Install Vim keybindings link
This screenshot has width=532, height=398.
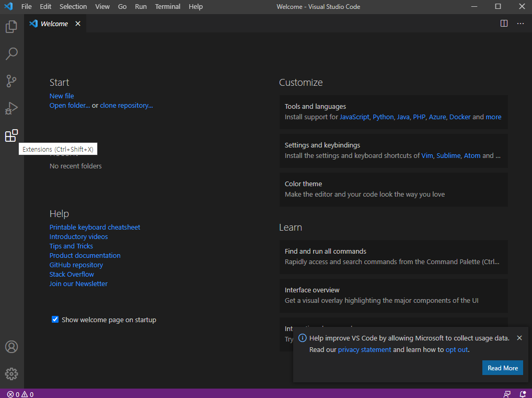[x=427, y=155]
